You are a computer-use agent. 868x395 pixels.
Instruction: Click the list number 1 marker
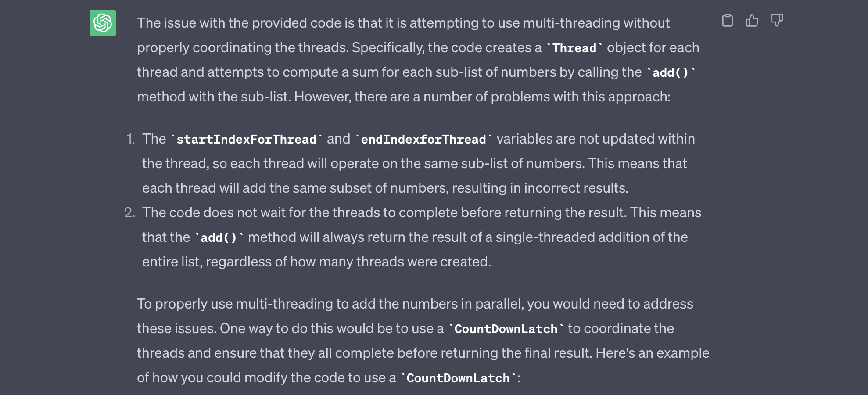(130, 139)
